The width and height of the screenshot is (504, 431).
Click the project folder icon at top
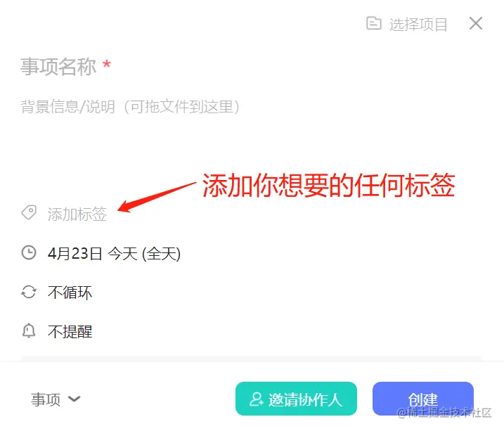click(374, 23)
